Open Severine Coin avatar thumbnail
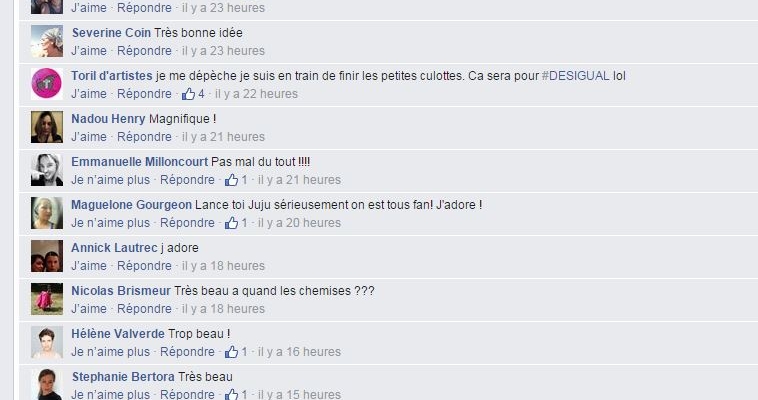This screenshot has height=400, width=758. pos(47,41)
